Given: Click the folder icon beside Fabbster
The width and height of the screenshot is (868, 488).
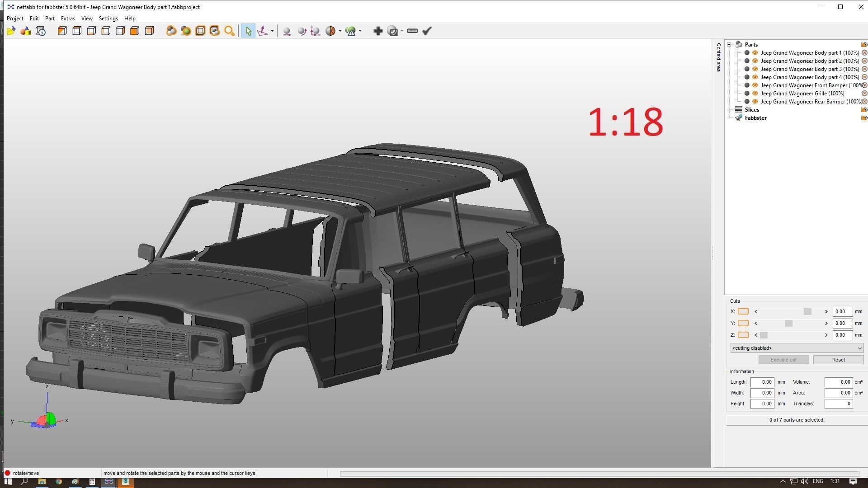Looking at the screenshot, I should coord(864,117).
